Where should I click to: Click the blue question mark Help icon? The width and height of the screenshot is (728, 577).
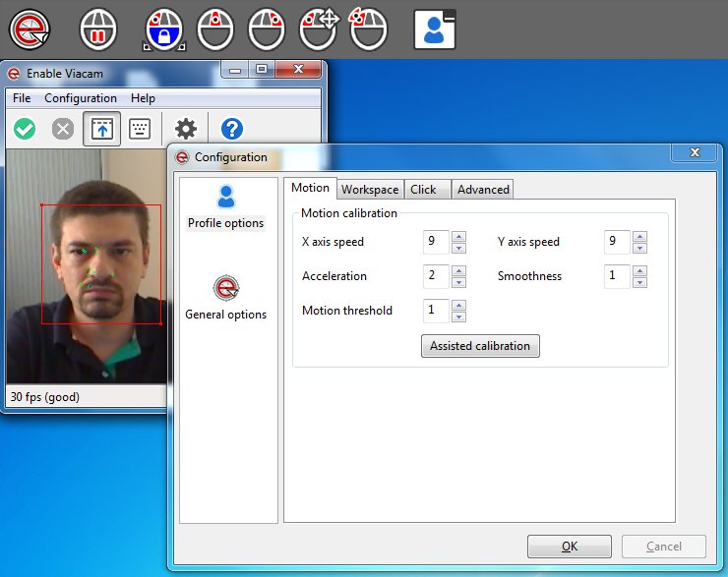click(232, 129)
